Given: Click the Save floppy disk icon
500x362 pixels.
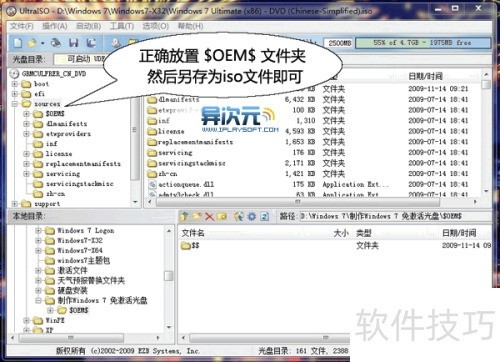Looking at the screenshot, I should point(73,43).
